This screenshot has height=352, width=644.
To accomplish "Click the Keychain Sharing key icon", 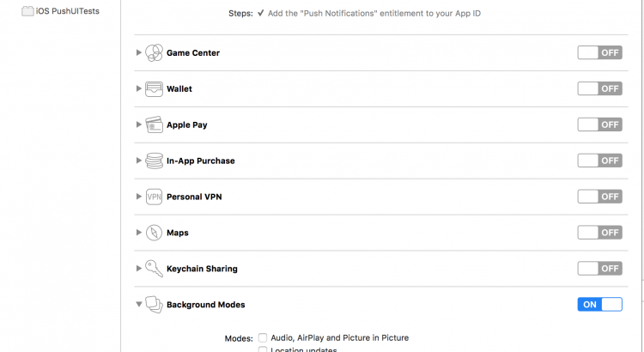I will point(155,269).
